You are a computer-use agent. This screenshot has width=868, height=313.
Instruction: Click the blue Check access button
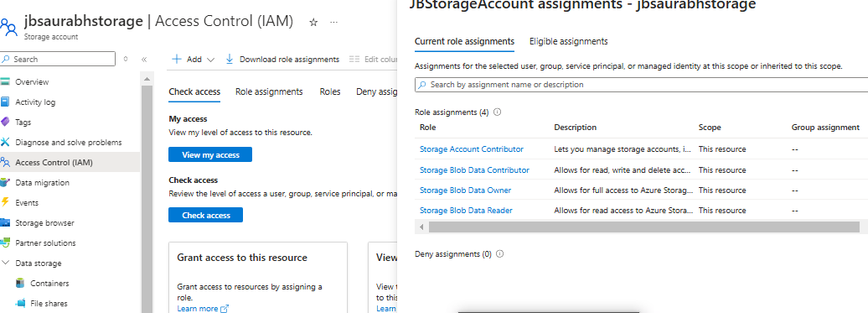[x=205, y=215]
